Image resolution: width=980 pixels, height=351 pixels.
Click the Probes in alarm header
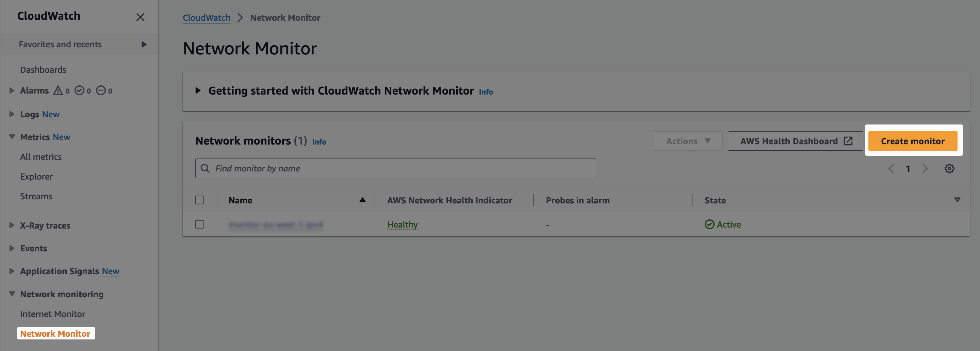point(578,200)
